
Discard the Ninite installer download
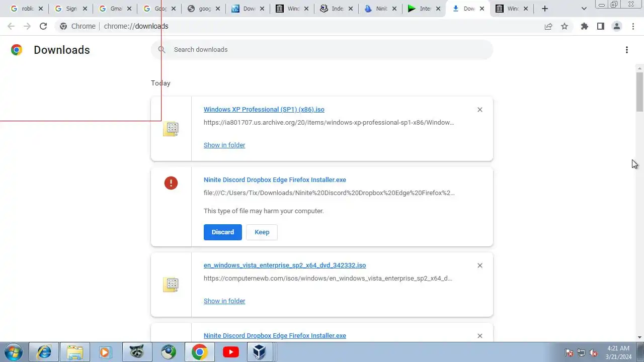pyautogui.click(x=223, y=232)
